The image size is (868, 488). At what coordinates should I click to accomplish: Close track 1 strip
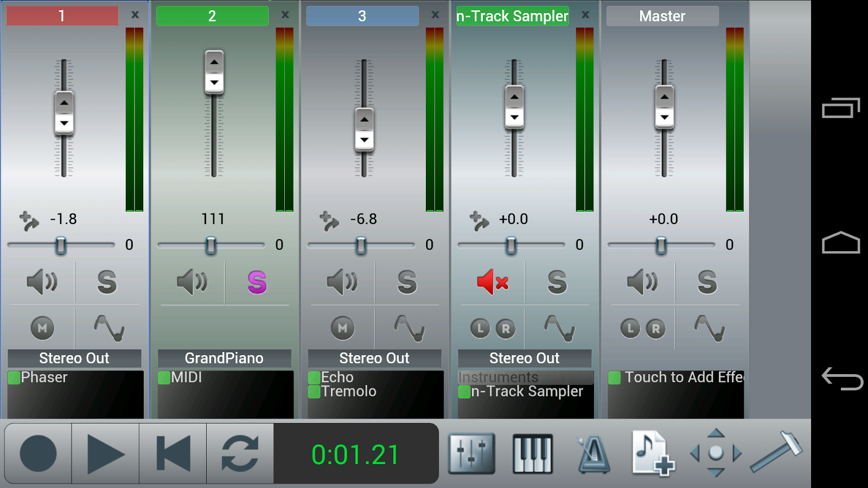click(135, 15)
